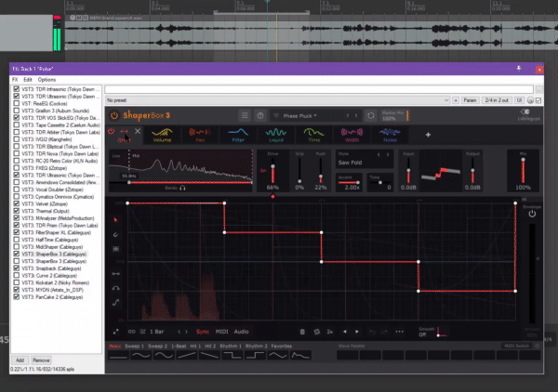
Task: Choose the S-curve tool in the editor
Action: pyautogui.click(x=115, y=303)
